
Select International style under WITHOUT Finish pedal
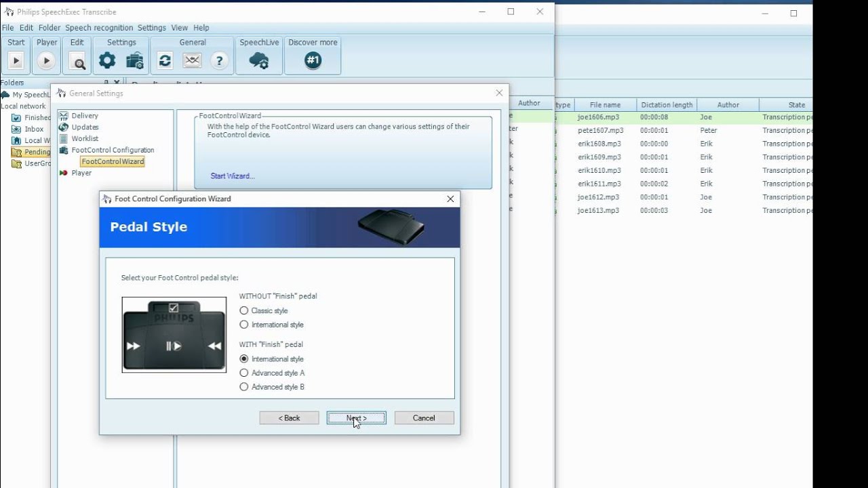(244, 325)
